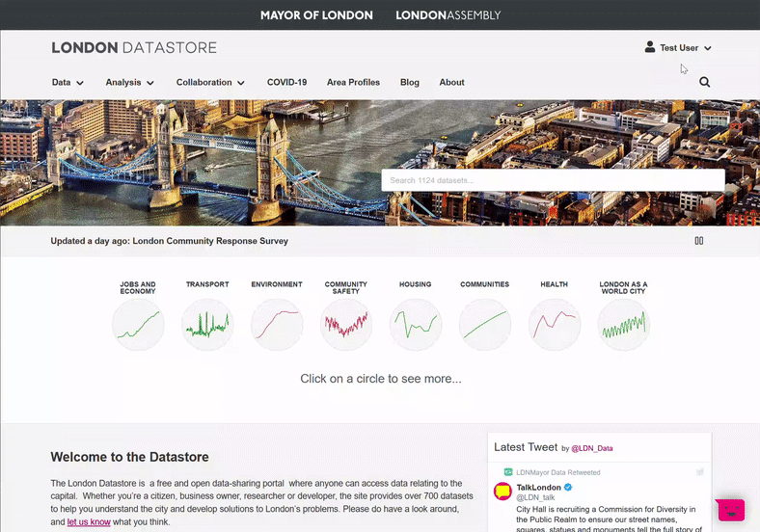Open the @LDN_Data Twitter link

tap(592, 449)
